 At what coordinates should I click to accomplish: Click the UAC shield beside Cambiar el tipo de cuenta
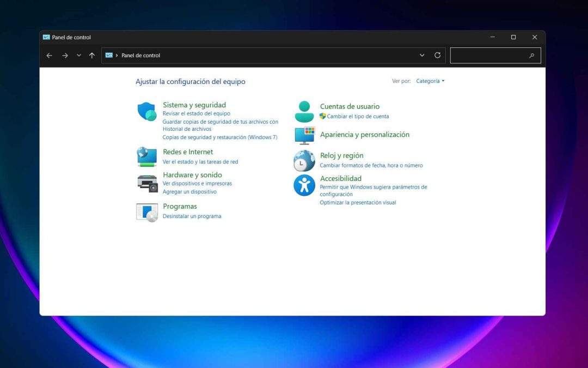click(322, 116)
